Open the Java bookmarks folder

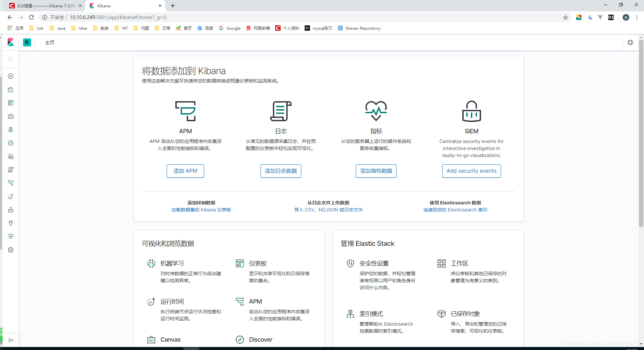click(57, 28)
